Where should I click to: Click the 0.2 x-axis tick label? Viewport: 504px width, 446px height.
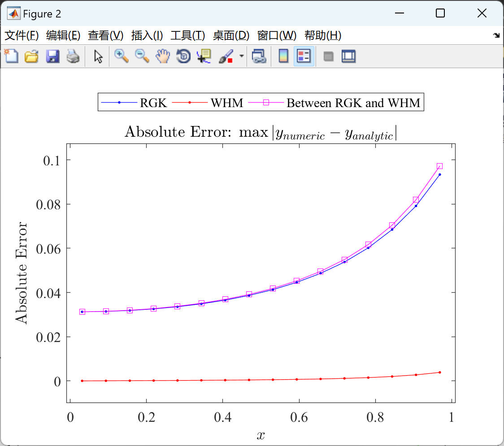(x=147, y=417)
